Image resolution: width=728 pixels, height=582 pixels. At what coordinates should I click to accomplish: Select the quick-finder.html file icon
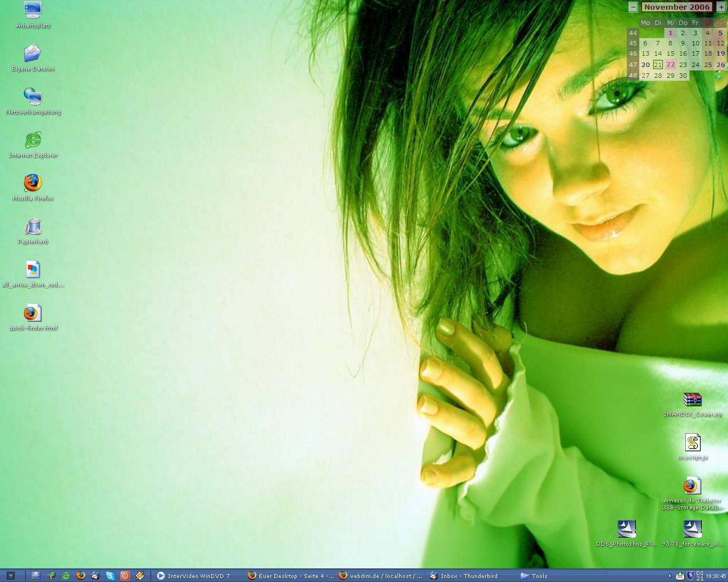33,313
